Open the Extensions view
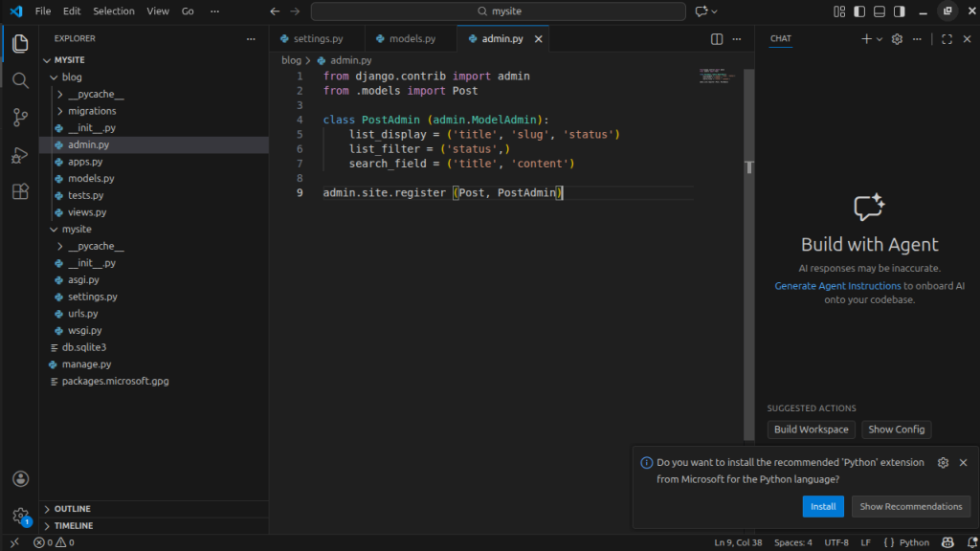 click(x=19, y=192)
